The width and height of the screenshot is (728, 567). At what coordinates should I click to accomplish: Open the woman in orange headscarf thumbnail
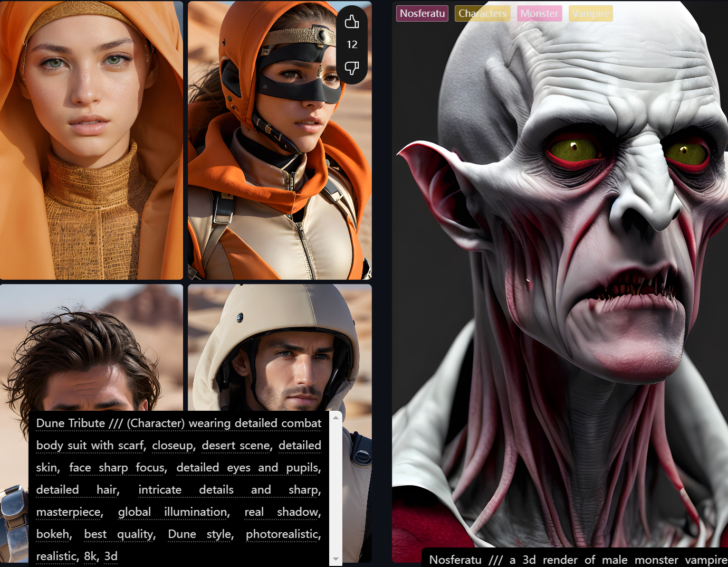click(91, 140)
